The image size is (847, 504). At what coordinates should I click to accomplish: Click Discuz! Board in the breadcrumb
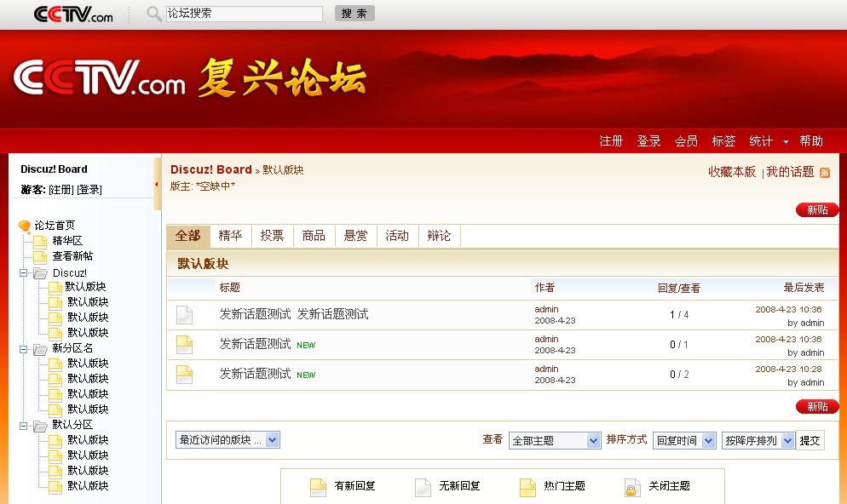coord(211,169)
